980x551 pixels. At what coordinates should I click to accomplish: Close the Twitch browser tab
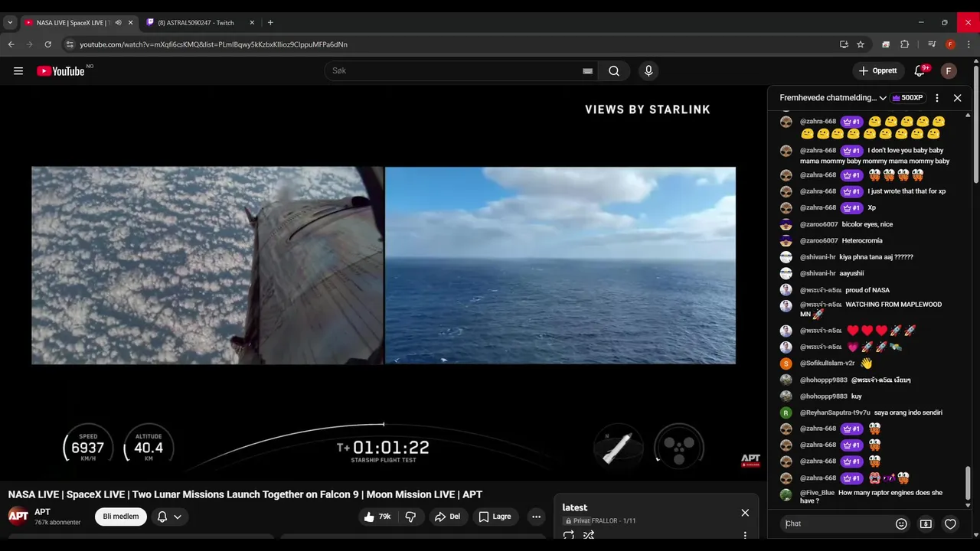(x=252, y=23)
